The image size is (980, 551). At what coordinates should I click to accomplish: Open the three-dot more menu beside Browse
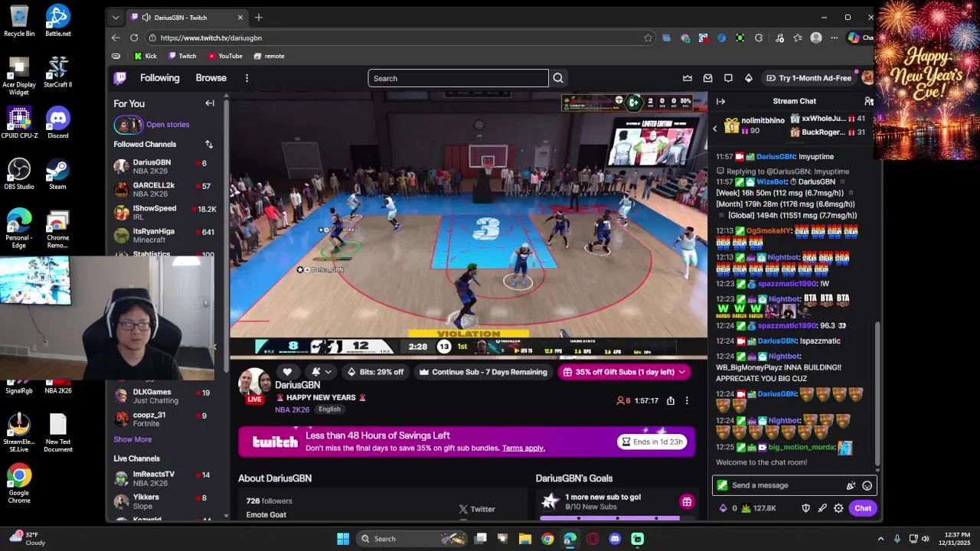pos(247,78)
